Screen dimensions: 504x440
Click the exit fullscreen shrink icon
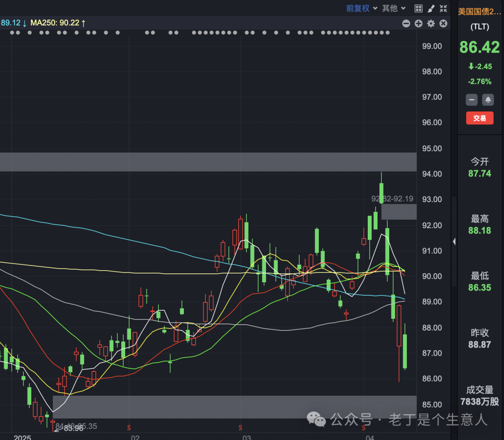click(x=443, y=8)
